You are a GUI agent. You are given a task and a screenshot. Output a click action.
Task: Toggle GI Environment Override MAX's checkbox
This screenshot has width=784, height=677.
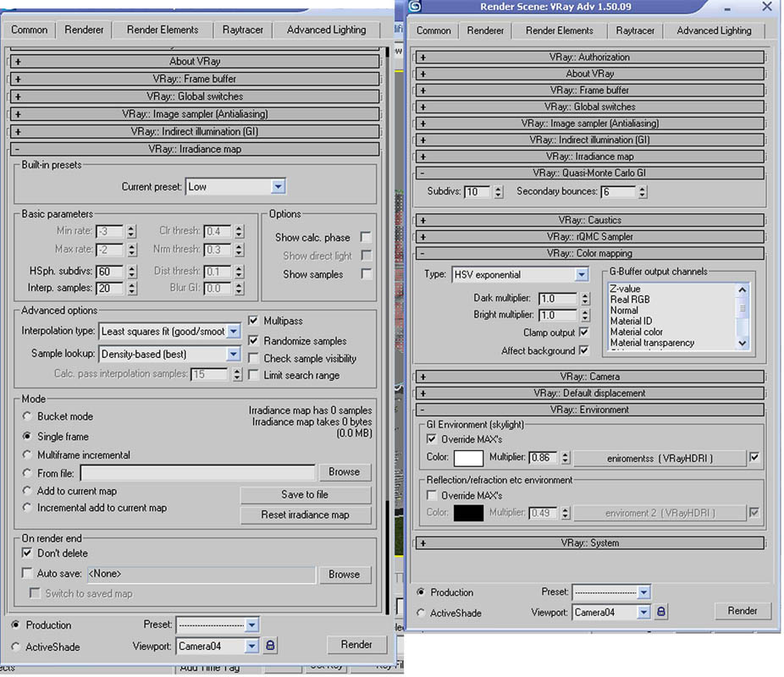432,439
